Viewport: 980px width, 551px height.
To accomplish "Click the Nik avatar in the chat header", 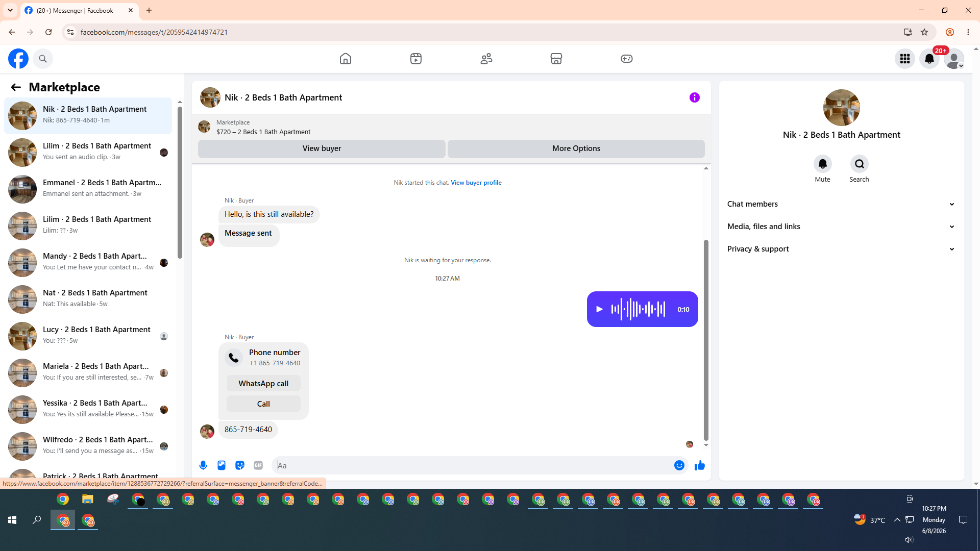I will (210, 97).
